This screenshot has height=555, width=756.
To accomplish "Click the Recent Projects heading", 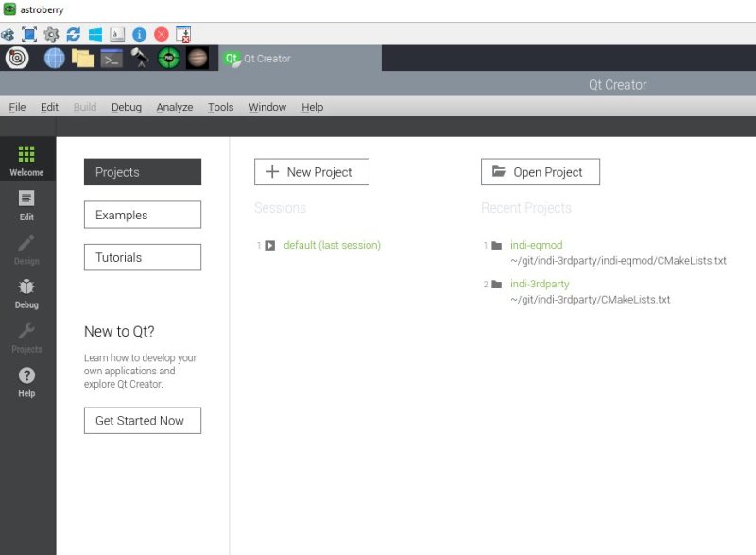I will 526,208.
